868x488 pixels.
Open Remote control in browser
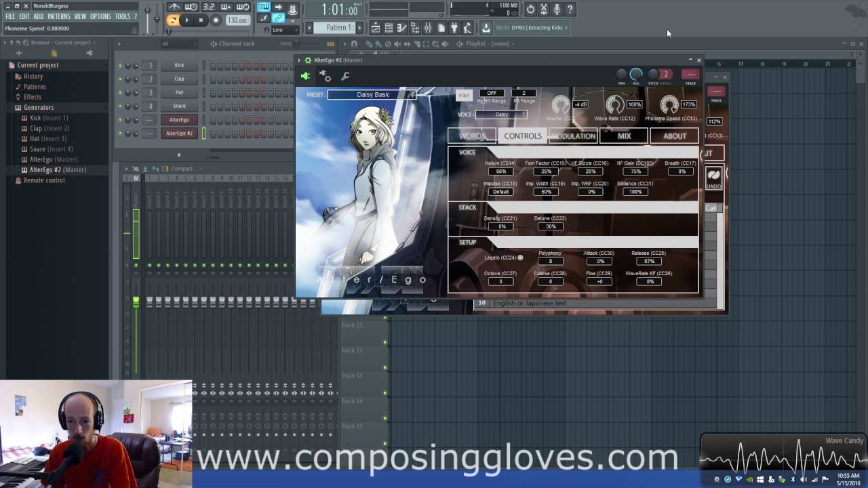44,180
